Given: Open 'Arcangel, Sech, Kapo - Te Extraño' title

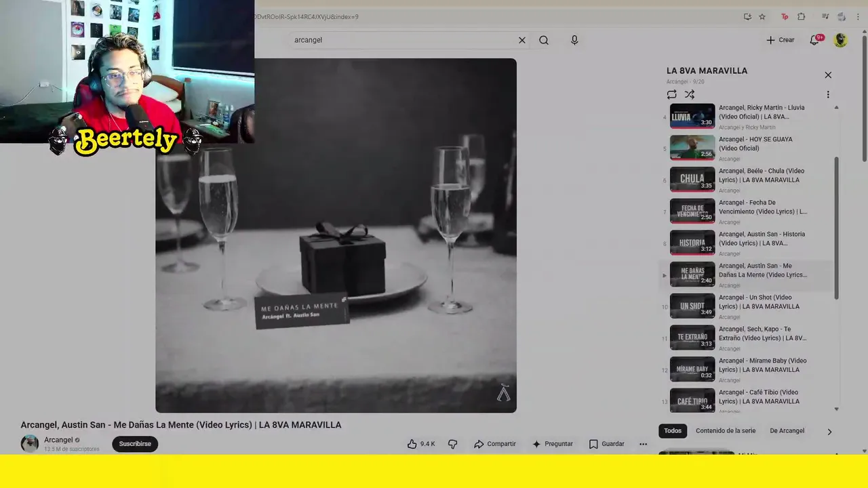Looking at the screenshot, I should pyautogui.click(x=763, y=333).
